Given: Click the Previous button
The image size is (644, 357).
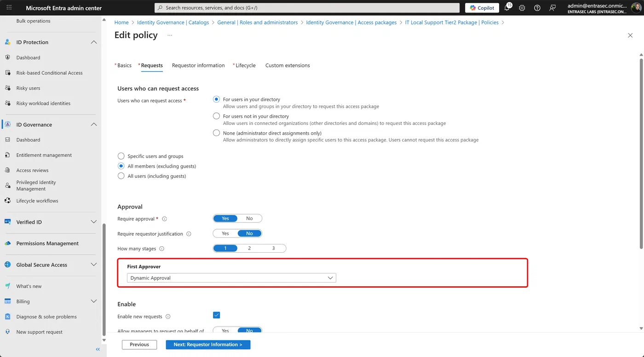Looking at the screenshot, I should tap(139, 345).
